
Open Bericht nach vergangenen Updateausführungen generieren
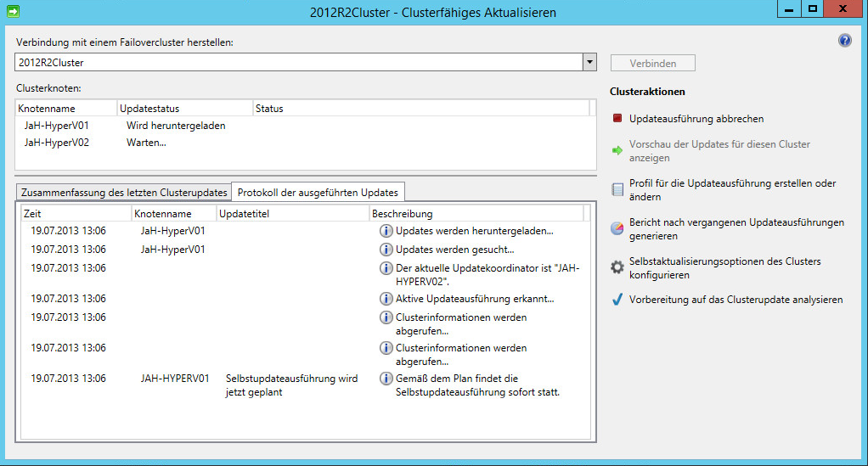pos(736,229)
